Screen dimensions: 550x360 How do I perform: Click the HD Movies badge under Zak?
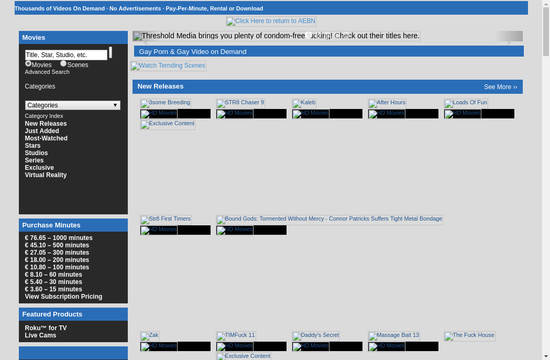[x=159, y=346]
